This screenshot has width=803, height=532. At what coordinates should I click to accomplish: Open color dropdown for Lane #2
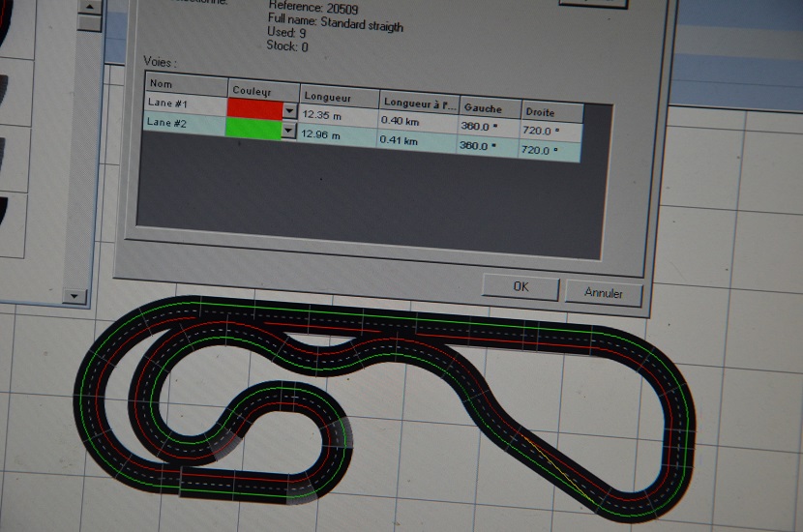pyautogui.click(x=288, y=132)
